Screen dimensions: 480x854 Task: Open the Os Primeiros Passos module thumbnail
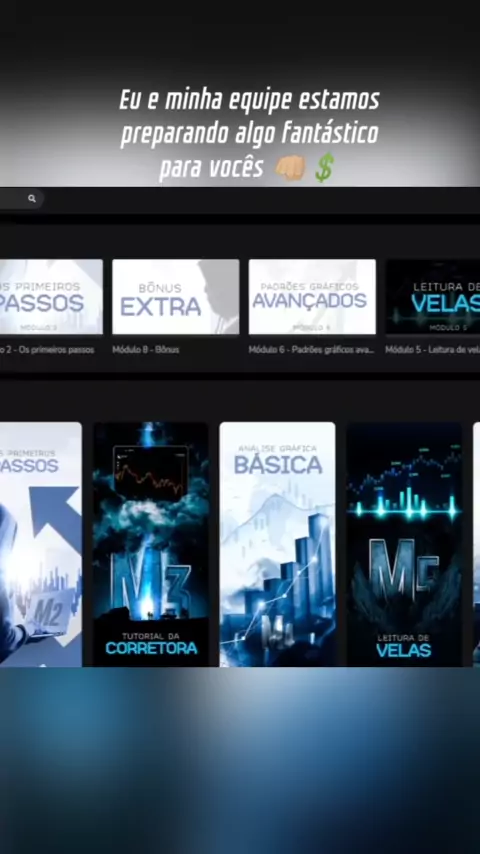pos(51,297)
